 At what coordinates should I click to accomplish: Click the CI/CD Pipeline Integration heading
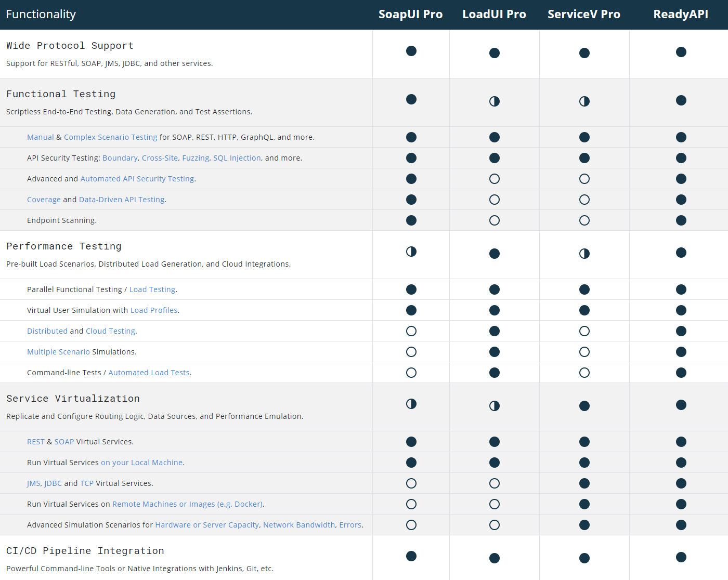coord(85,551)
